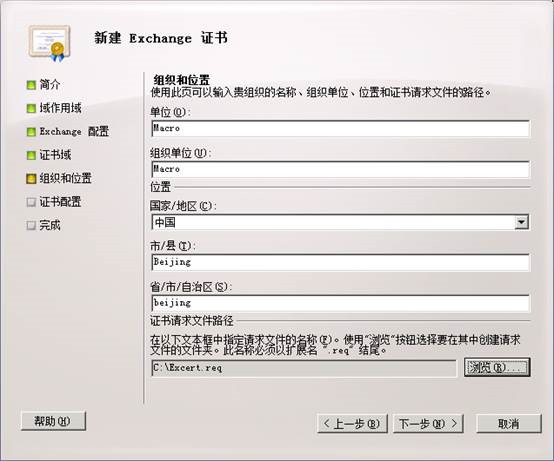This screenshot has width=554, height=461.
Task: Click the C:\Excert.req file path box
Action: [304, 368]
